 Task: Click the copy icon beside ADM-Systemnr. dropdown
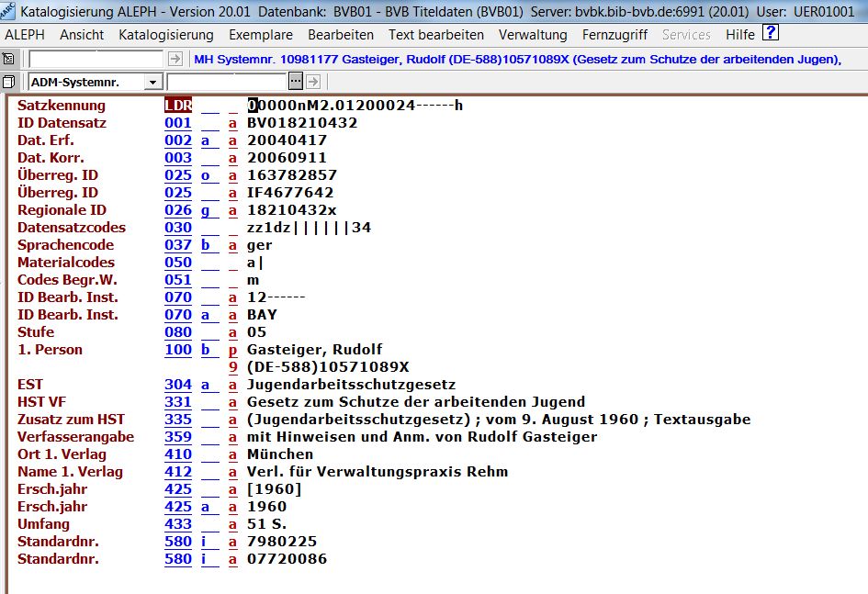[9, 83]
